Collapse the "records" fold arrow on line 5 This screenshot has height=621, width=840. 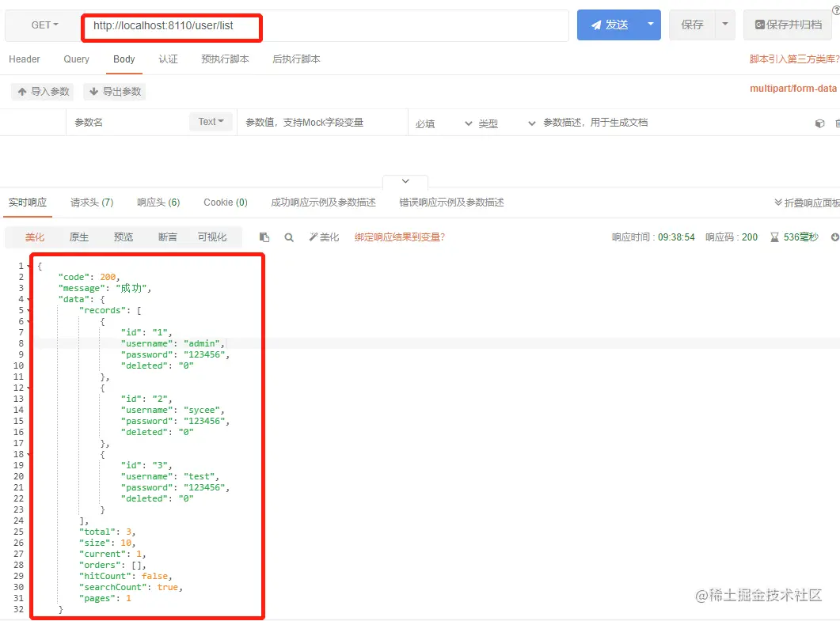[29, 310]
